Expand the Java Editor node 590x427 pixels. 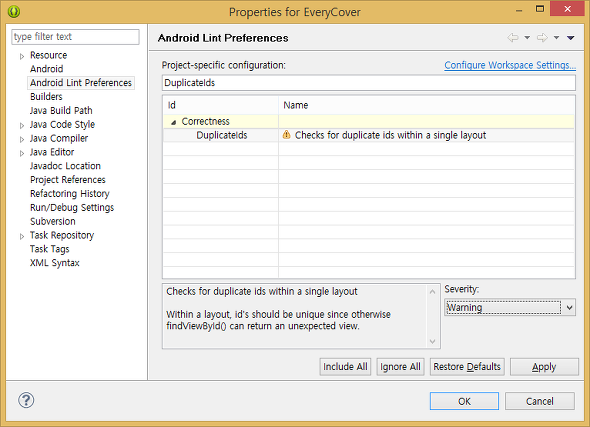pyautogui.click(x=22, y=153)
